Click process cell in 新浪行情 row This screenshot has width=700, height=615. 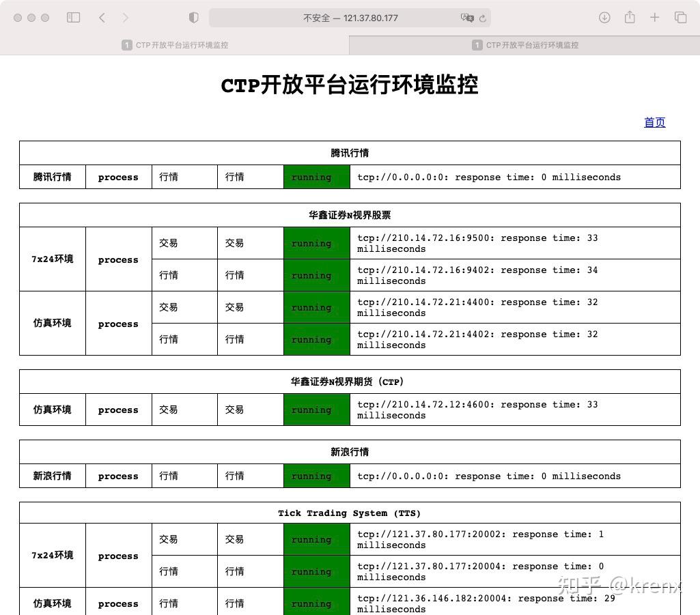pyautogui.click(x=118, y=476)
